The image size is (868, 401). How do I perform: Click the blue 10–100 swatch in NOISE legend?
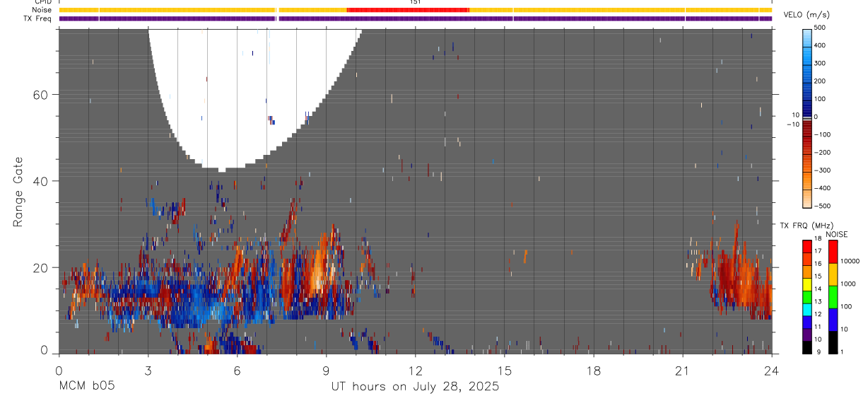(833, 319)
